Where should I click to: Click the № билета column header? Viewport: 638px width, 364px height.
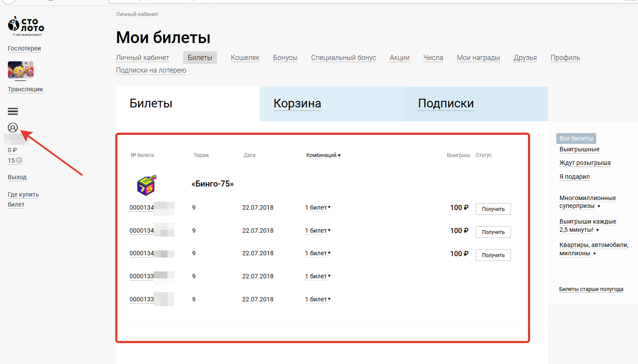(142, 155)
